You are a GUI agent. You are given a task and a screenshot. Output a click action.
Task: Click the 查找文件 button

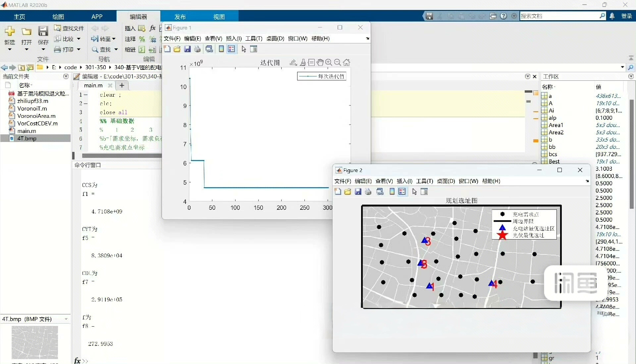69,28
